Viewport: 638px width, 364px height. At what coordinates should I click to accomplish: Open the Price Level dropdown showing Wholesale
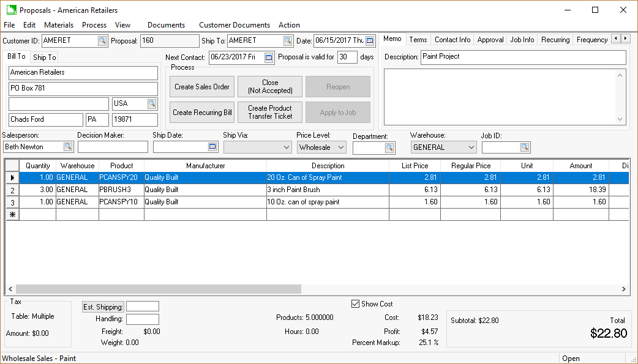[x=342, y=147]
